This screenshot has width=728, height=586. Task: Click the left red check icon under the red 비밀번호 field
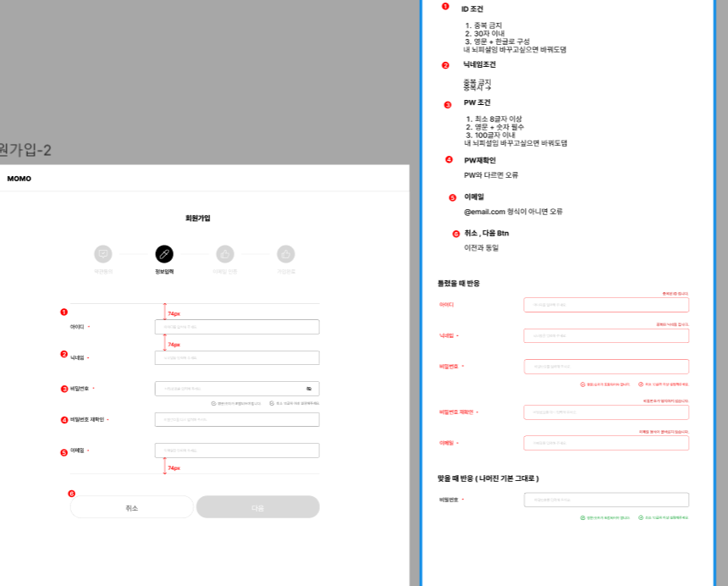[582, 384]
